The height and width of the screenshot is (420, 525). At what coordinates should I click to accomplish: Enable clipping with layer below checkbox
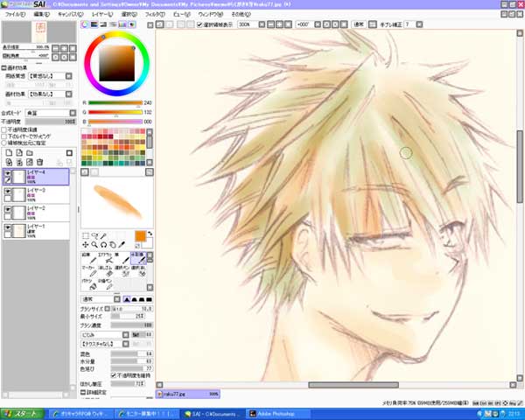point(4,136)
